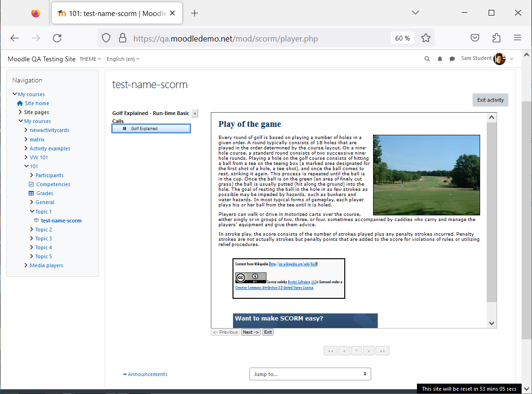
Task: List all tabs with the chevron
Action: (x=416, y=13)
